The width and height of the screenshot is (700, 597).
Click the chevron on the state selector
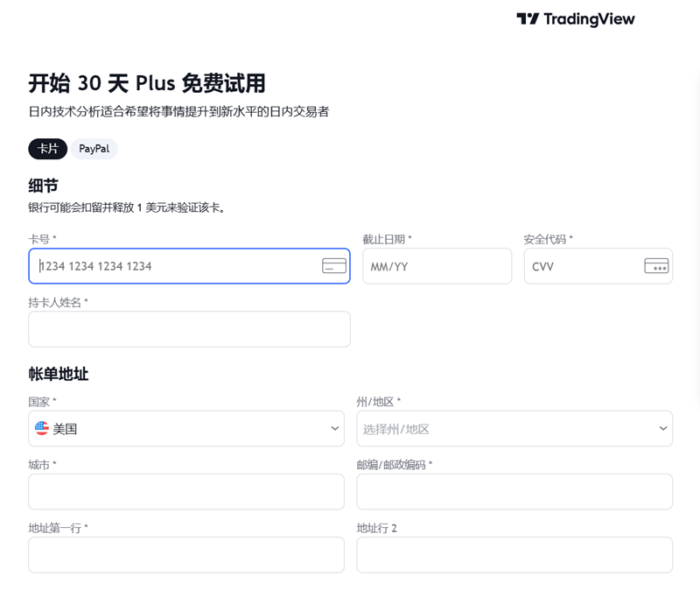(662, 429)
